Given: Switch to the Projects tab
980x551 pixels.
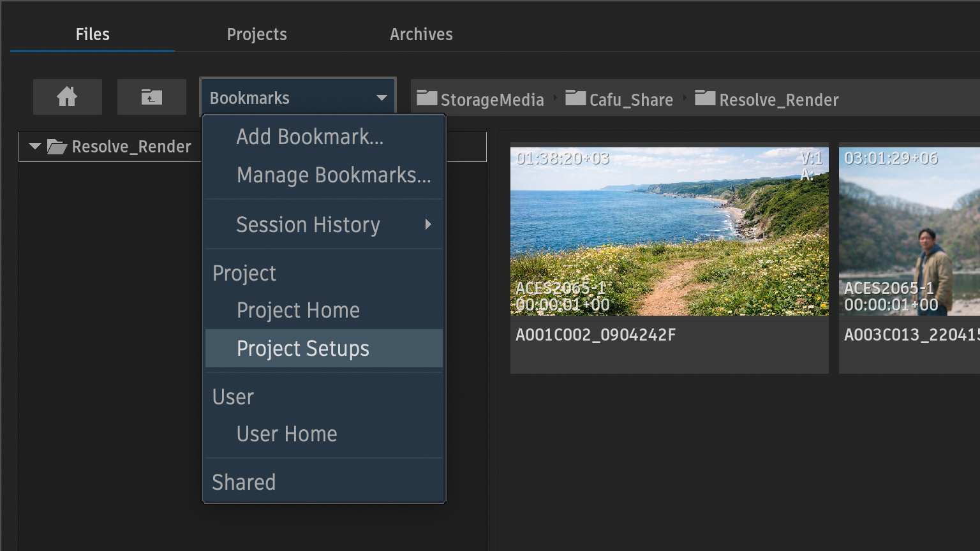Looking at the screenshot, I should click(x=256, y=34).
